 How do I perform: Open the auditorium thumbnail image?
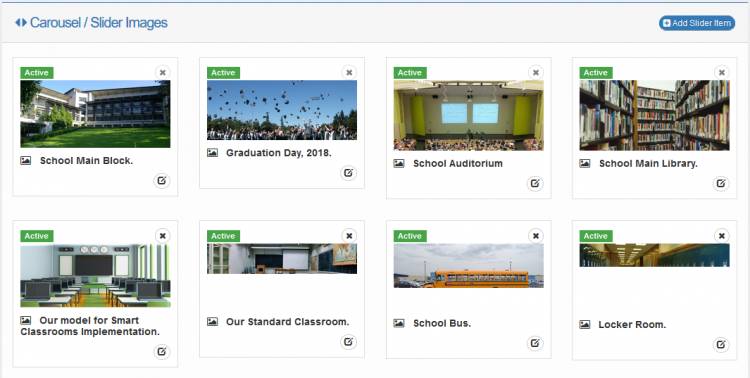tap(468, 115)
